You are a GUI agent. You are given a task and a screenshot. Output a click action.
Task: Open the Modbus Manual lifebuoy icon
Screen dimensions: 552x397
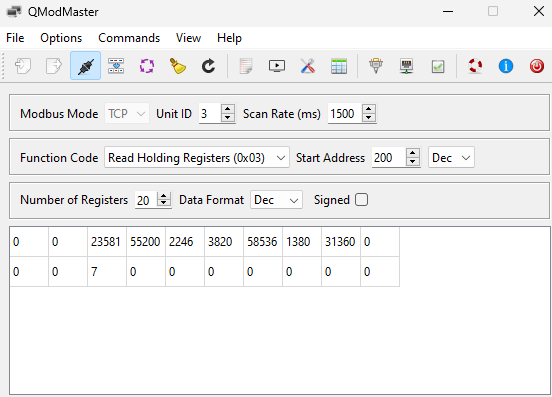(x=475, y=66)
